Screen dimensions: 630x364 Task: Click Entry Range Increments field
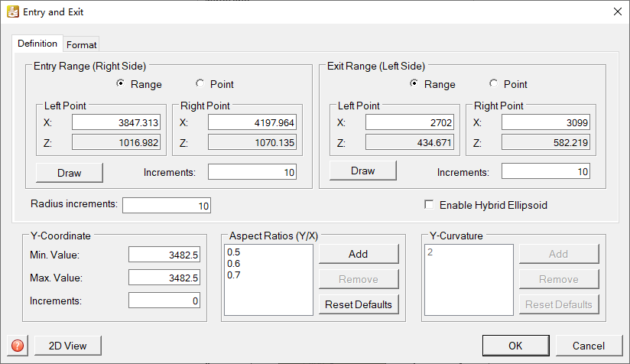pyautogui.click(x=252, y=172)
